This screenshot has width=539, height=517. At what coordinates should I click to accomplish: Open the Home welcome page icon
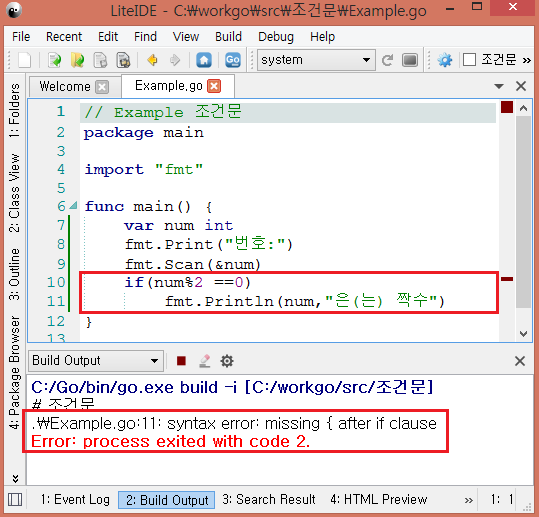(x=204, y=60)
